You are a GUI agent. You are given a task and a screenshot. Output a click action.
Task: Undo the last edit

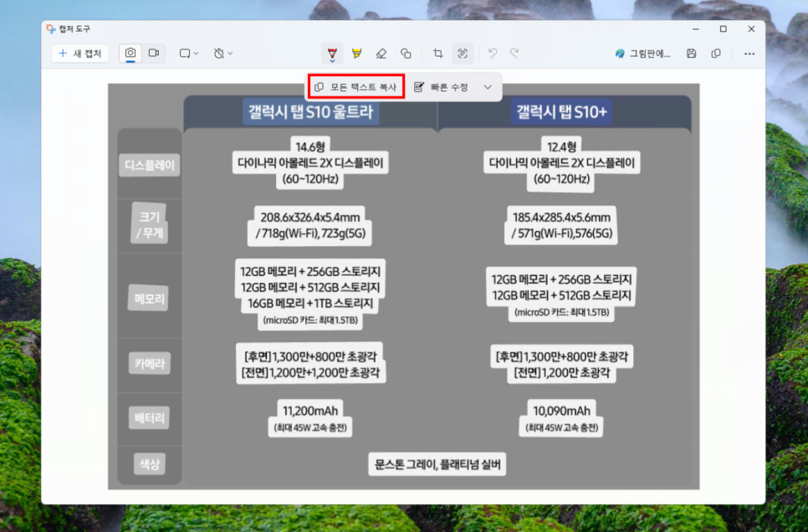(493, 53)
